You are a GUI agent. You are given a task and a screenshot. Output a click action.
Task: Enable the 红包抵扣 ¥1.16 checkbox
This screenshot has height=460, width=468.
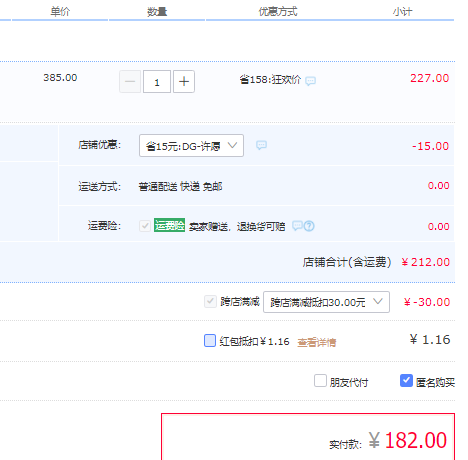[210, 341]
